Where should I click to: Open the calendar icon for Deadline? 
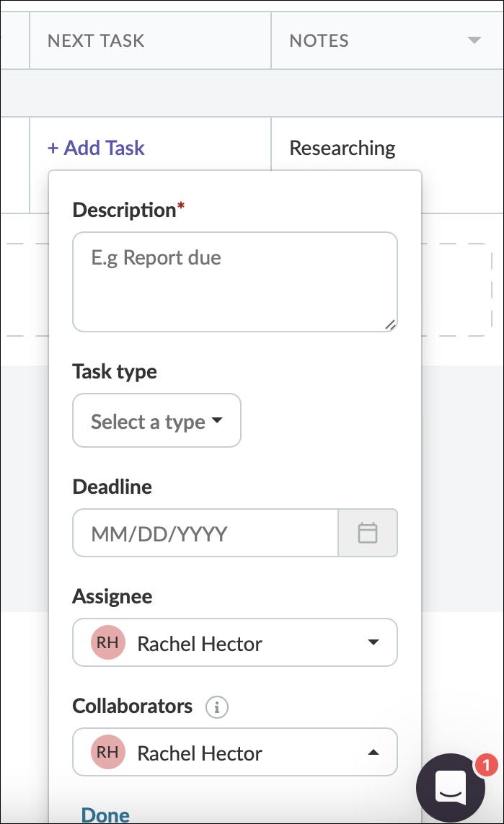point(368,533)
